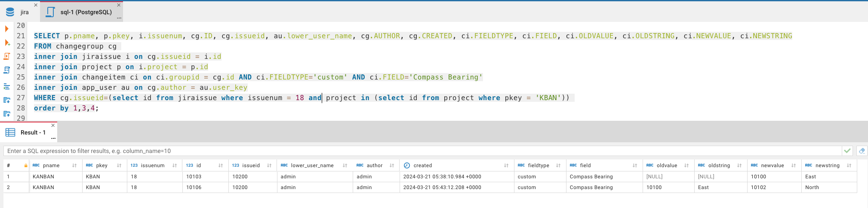Focus the SQL filter expression input field
The image size is (868, 208).
pos(422,151)
